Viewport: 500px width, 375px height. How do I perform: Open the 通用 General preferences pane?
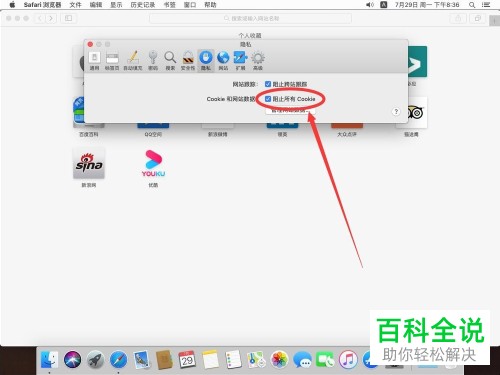coord(94,60)
